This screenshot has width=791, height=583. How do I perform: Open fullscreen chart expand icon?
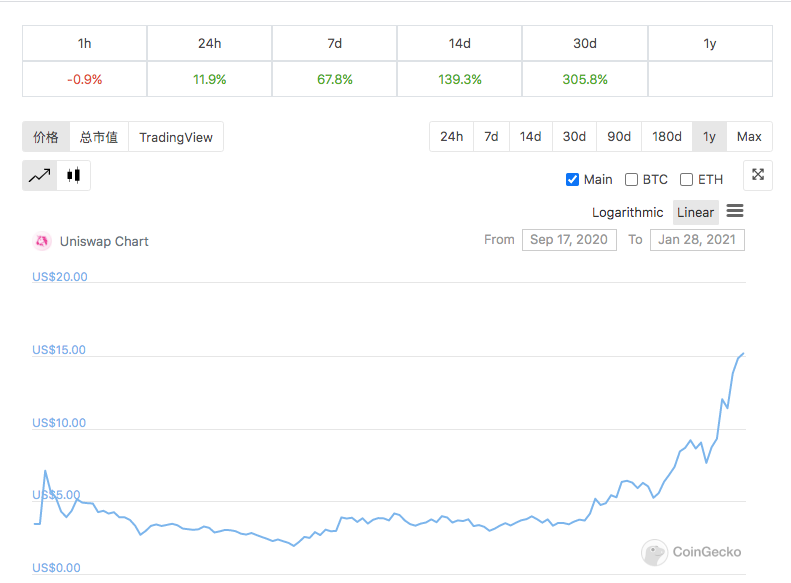[758, 175]
